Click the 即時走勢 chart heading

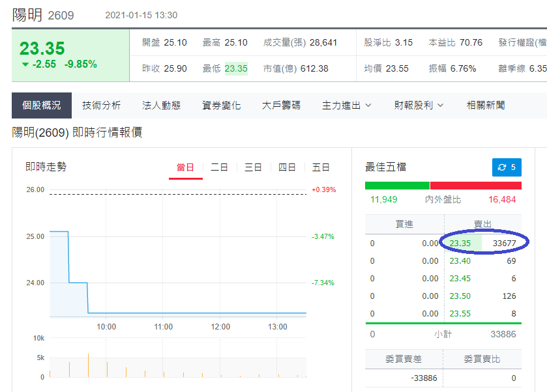click(x=46, y=167)
